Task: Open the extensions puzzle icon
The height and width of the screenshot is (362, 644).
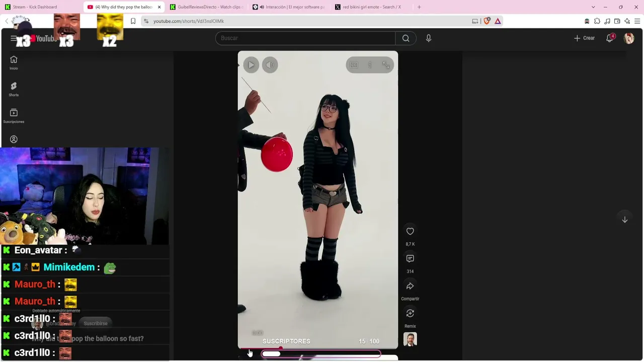Action: pos(597,21)
